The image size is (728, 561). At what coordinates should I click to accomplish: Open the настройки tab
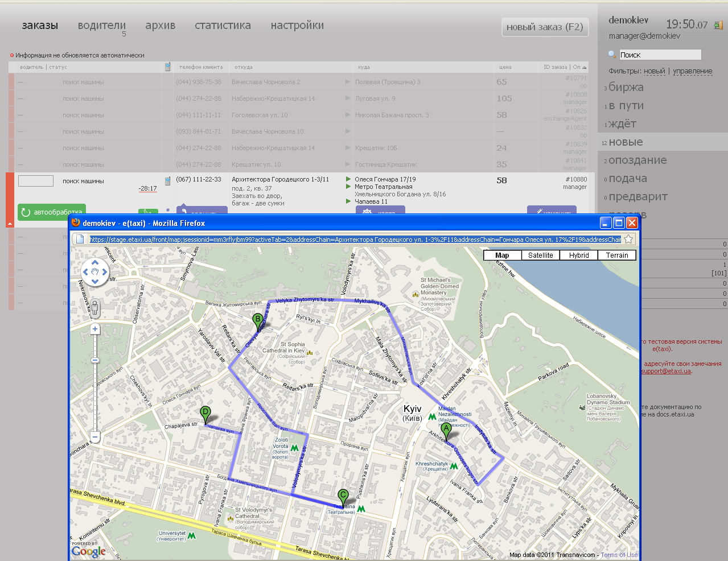(297, 25)
